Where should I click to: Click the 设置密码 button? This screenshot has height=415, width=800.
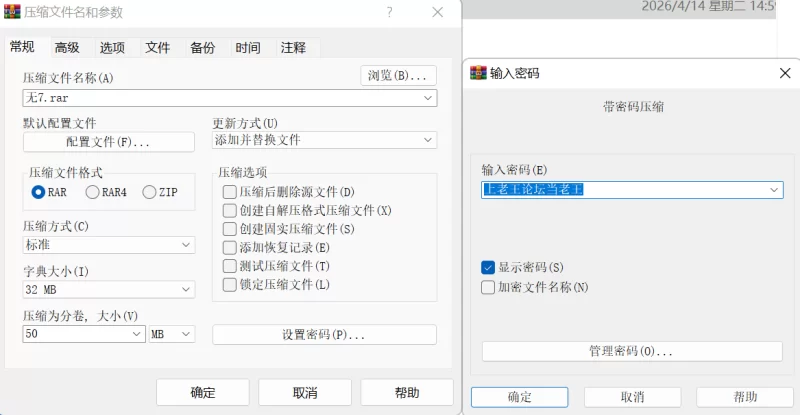(x=324, y=335)
